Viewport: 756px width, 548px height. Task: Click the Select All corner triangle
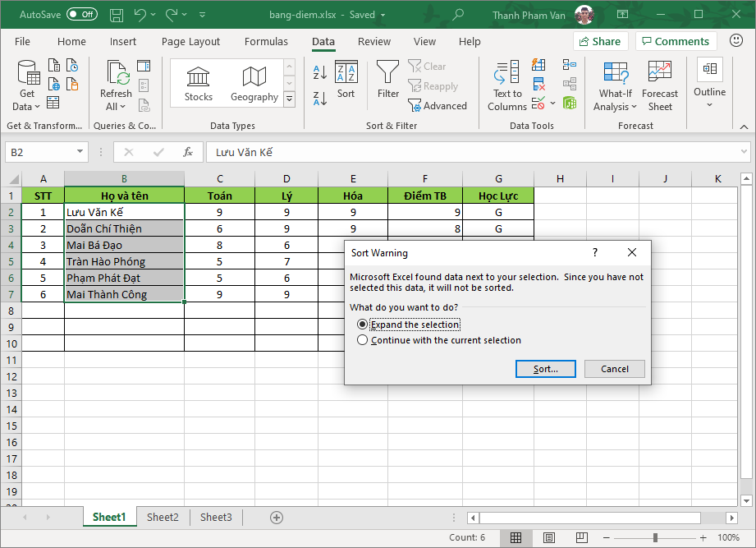(11, 179)
